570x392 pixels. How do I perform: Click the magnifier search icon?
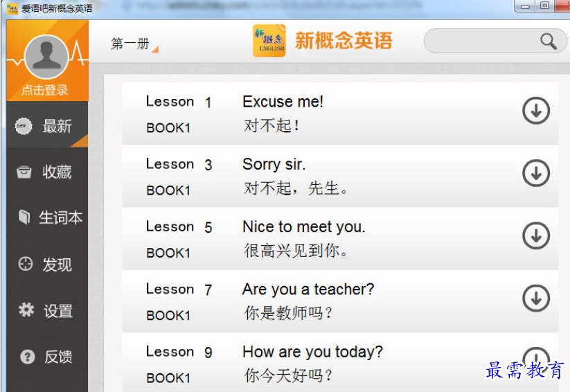coord(549,41)
